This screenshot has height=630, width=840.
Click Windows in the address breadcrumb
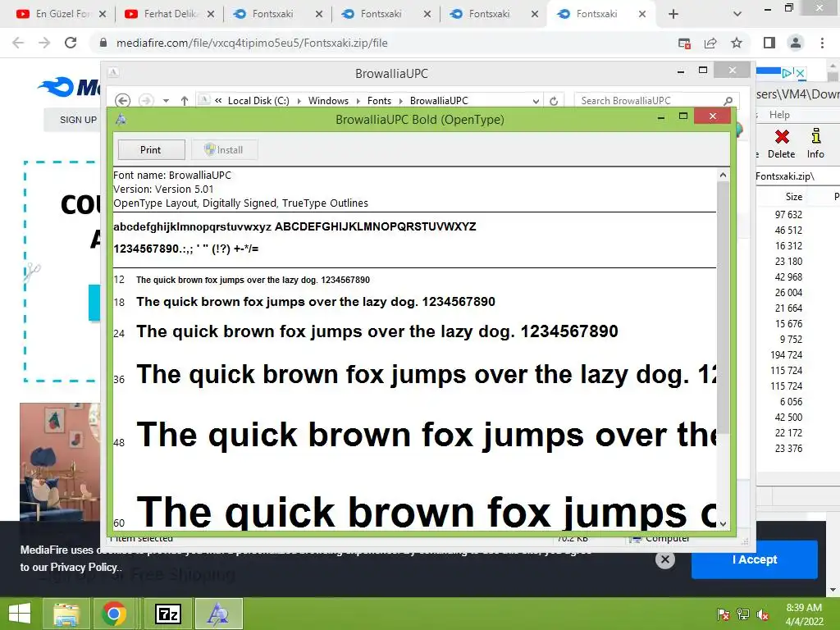pyautogui.click(x=328, y=101)
